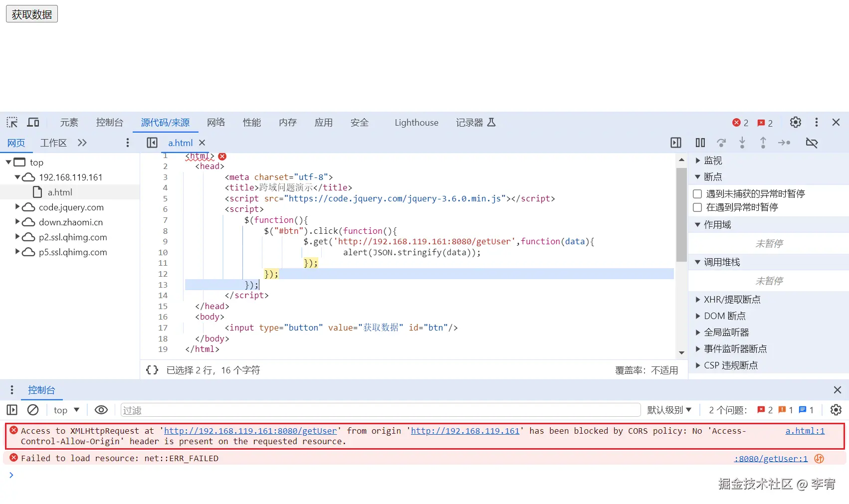Select the inspect element picker icon
This screenshot has height=504, width=849.
point(12,123)
